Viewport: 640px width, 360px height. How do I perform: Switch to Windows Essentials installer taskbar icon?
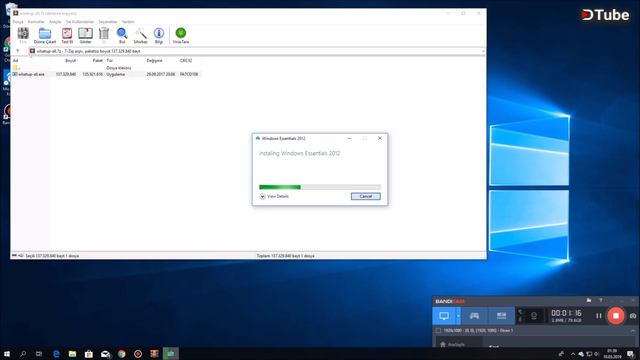coord(171,354)
